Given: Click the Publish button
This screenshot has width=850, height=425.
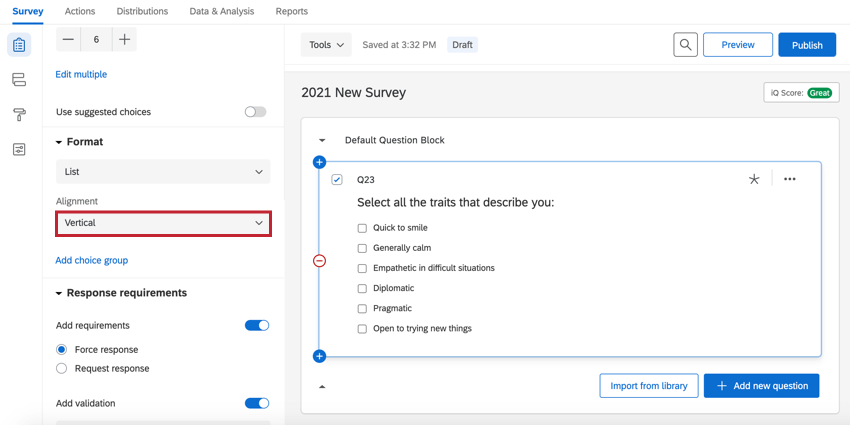Looking at the screenshot, I should [806, 45].
